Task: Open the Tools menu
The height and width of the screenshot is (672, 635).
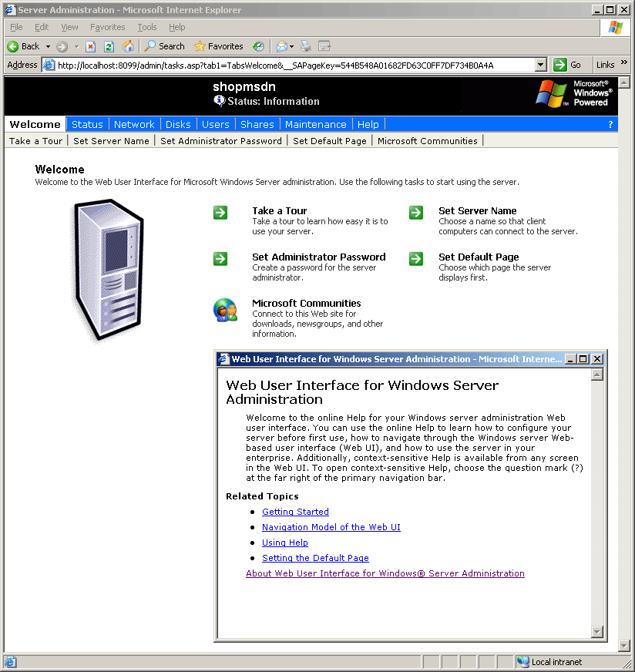Action: click(146, 27)
